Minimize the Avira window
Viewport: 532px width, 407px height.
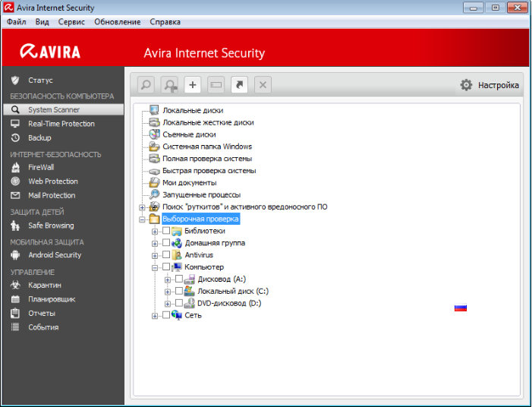coord(474,8)
